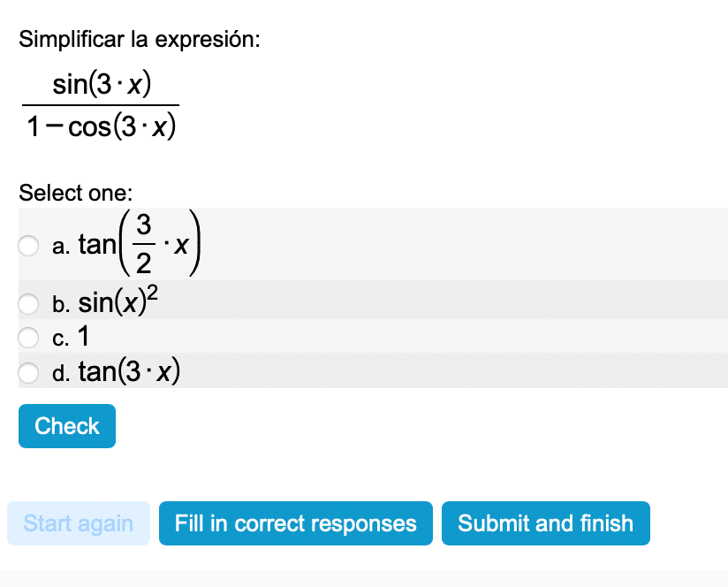Select radio button for option a
Screen dimensions: 728x587
coord(29,245)
